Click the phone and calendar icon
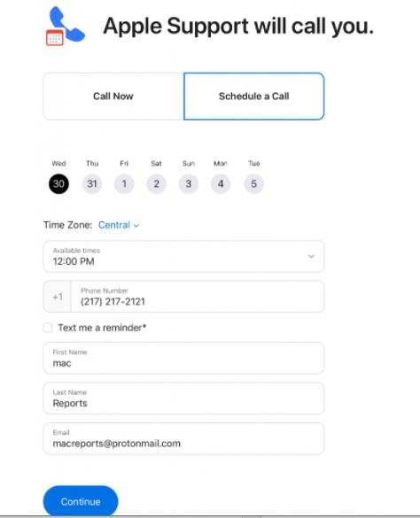 tap(66, 26)
